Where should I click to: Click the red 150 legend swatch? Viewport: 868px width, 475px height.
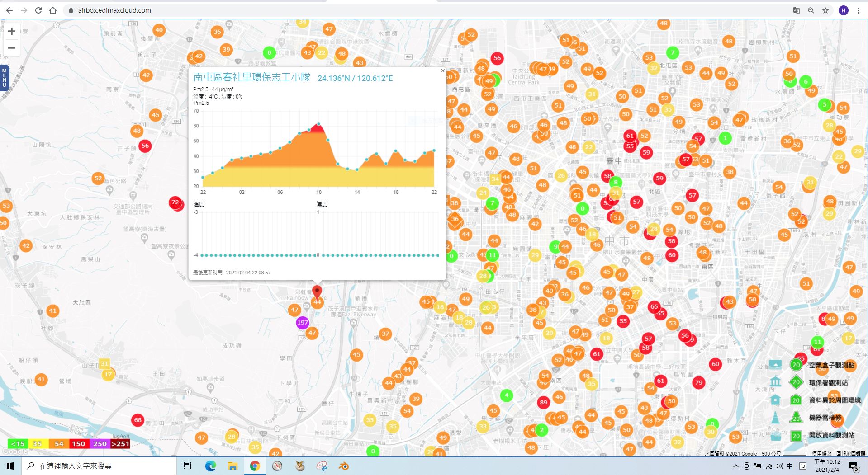pyautogui.click(x=79, y=444)
